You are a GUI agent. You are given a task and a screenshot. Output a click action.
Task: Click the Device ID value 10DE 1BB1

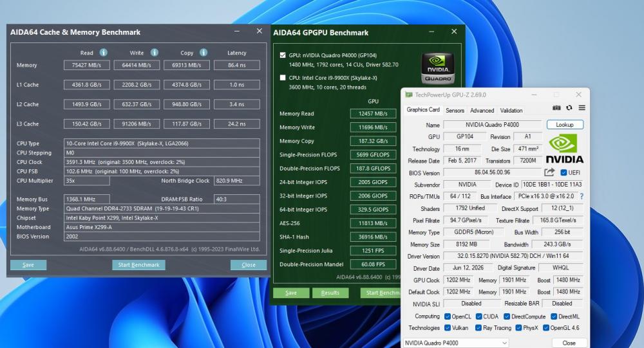[553, 185]
